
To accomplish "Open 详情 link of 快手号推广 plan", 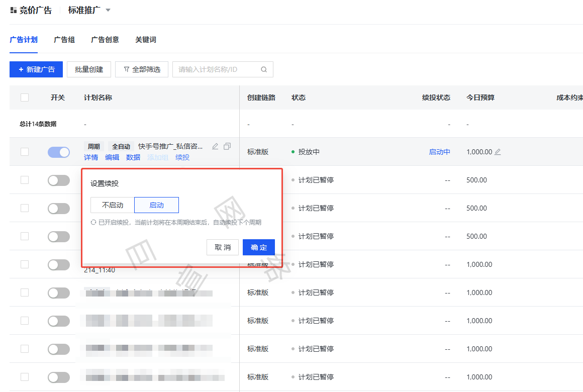I will (x=91, y=157).
